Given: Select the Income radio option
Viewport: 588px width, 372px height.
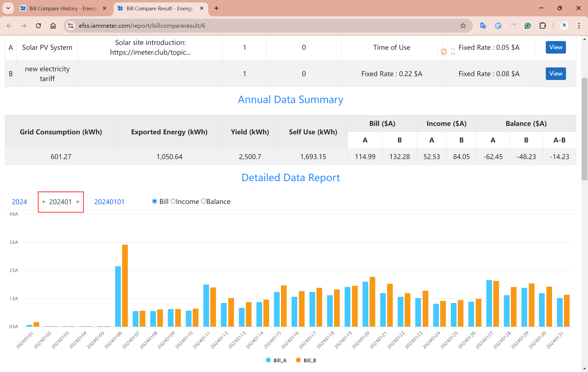Looking at the screenshot, I should click(x=173, y=201).
